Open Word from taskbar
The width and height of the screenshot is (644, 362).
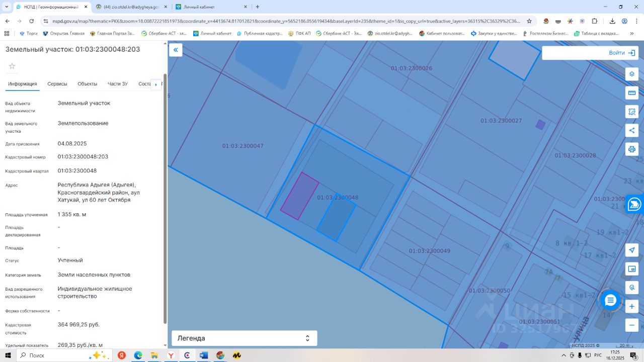[x=203, y=355]
